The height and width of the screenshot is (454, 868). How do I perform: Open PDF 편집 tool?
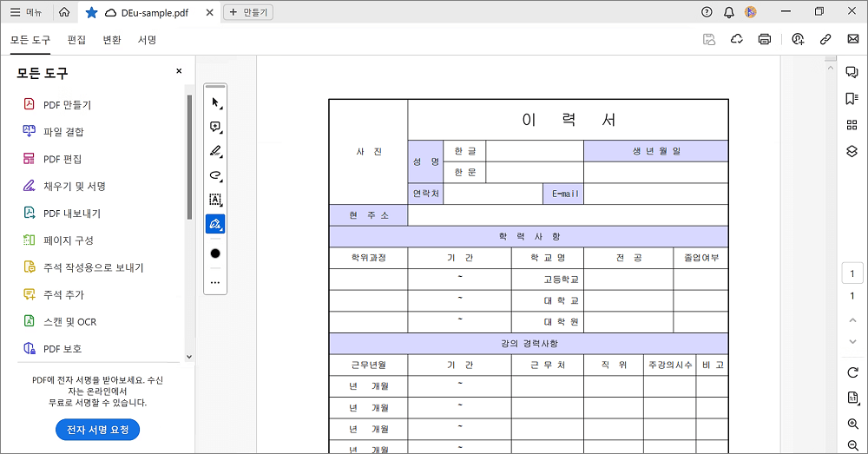[52, 159]
